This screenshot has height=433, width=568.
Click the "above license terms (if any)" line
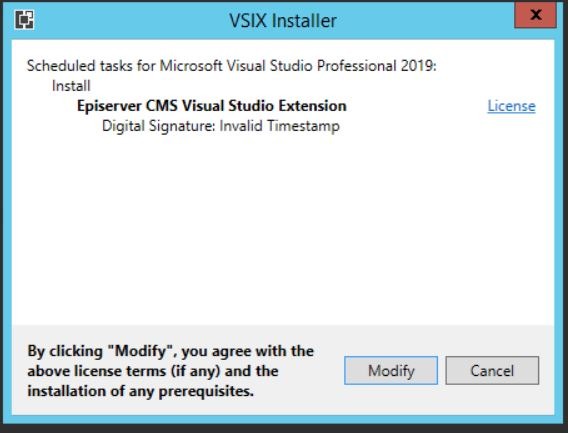(x=153, y=371)
